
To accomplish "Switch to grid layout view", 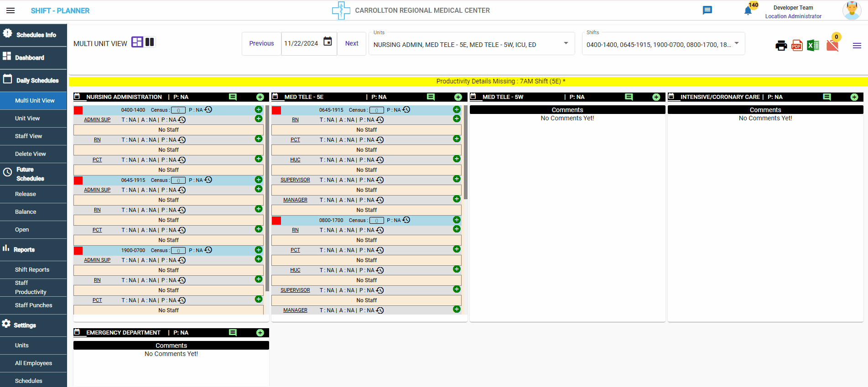I will 137,42.
